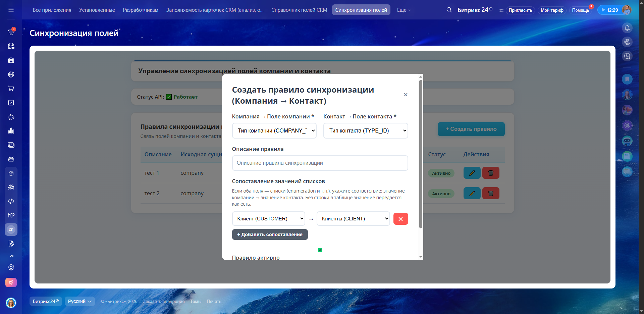This screenshot has height=314, width=644.
Task: Open the chat search icon in the right panel
Action: click(x=627, y=56)
